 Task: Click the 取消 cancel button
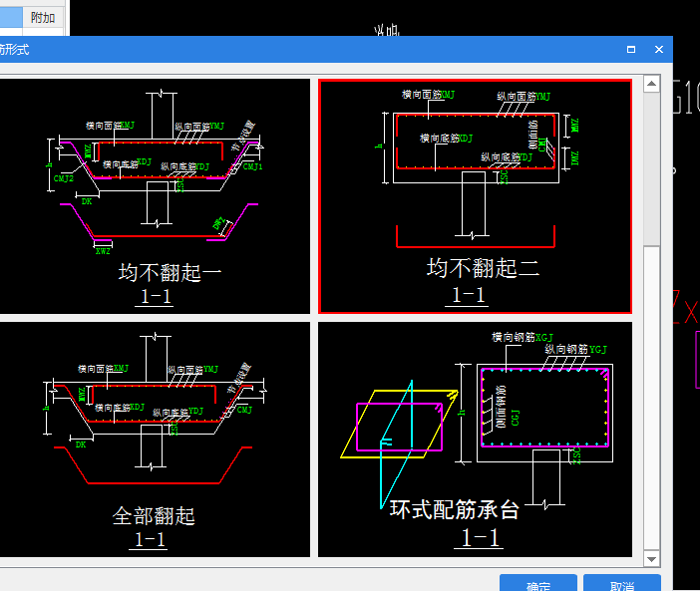click(x=622, y=584)
